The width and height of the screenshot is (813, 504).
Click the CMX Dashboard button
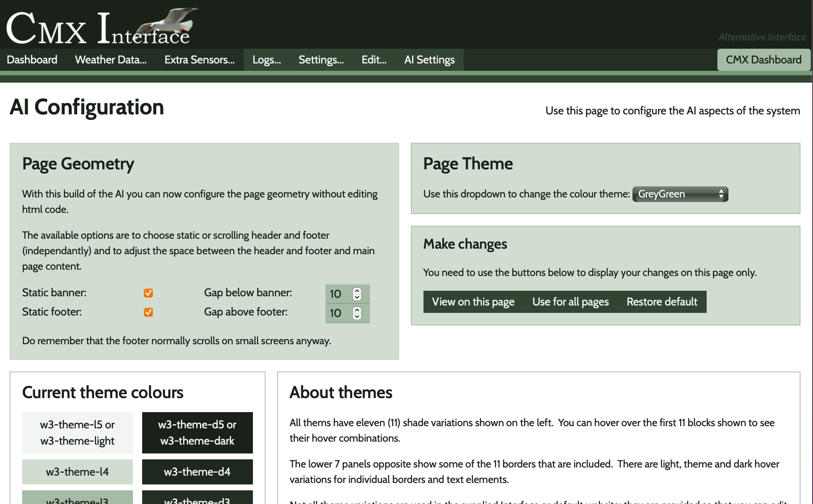tap(763, 60)
